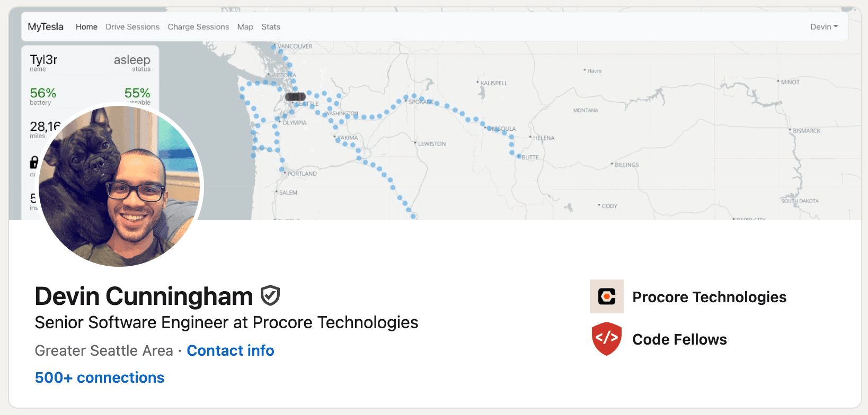
Task: Click the MyTesla brand title
Action: [x=46, y=27]
